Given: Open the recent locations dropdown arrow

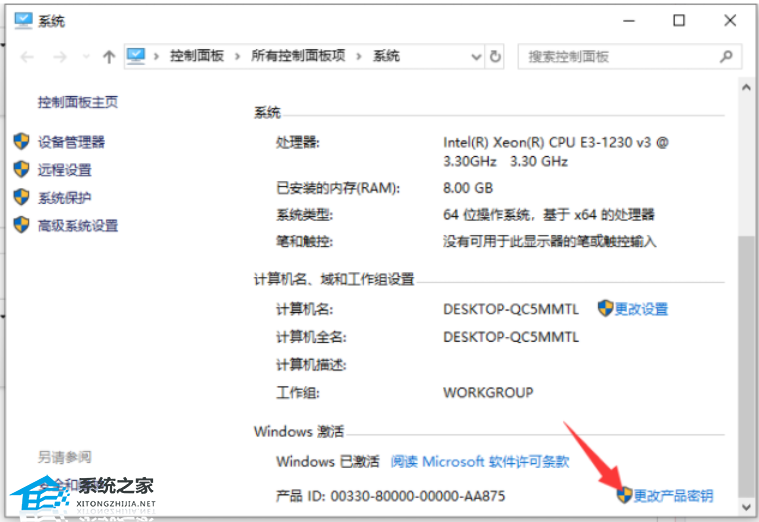Looking at the screenshot, I should click(84, 57).
